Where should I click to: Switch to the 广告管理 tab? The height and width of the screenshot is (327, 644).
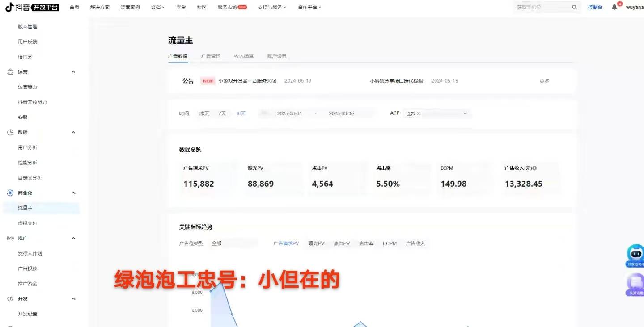tap(211, 56)
